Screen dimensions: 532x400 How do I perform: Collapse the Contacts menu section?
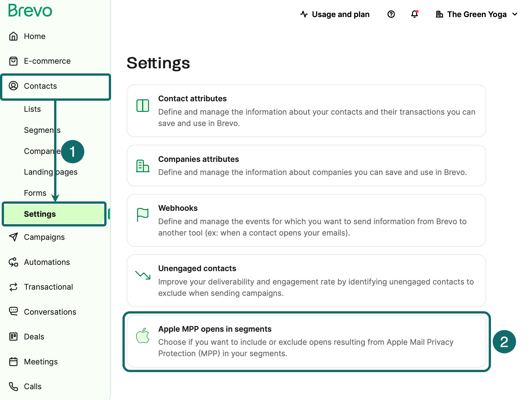click(x=56, y=86)
